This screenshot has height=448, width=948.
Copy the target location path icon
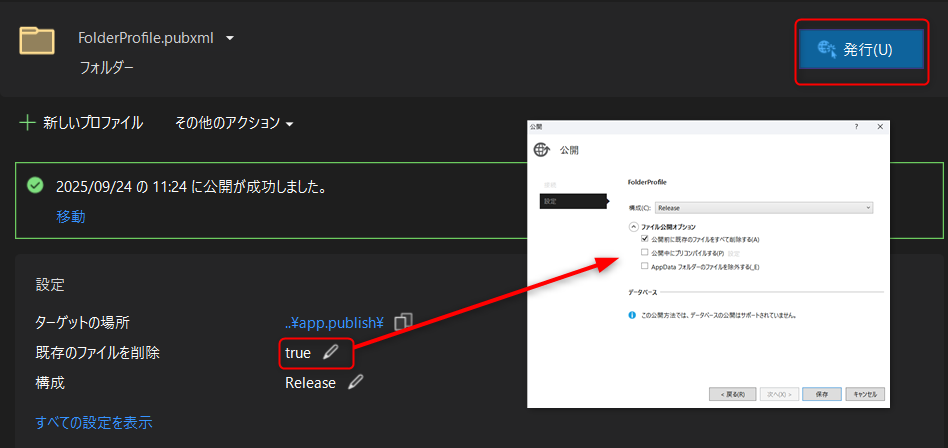pos(403,322)
